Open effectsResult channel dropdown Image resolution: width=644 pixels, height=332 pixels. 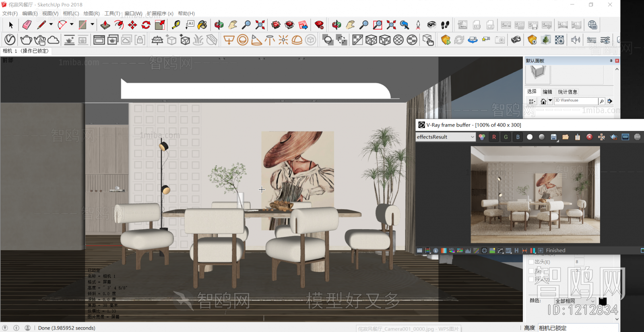(446, 137)
